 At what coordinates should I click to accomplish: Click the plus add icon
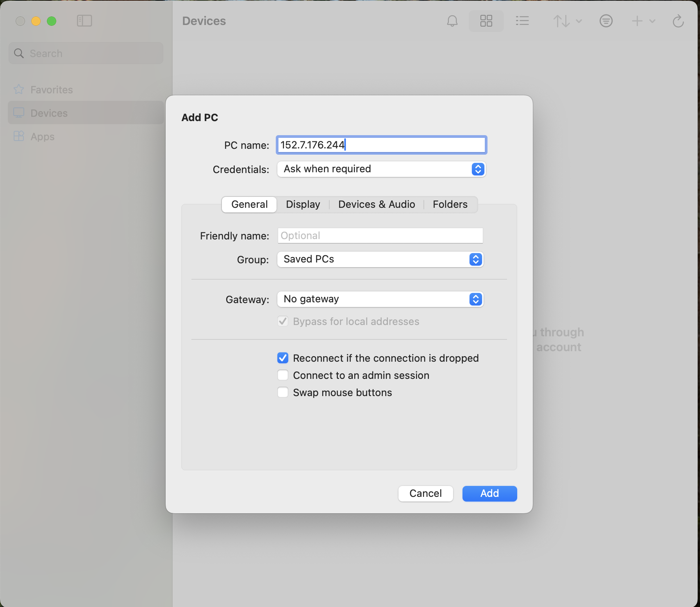(637, 21)
